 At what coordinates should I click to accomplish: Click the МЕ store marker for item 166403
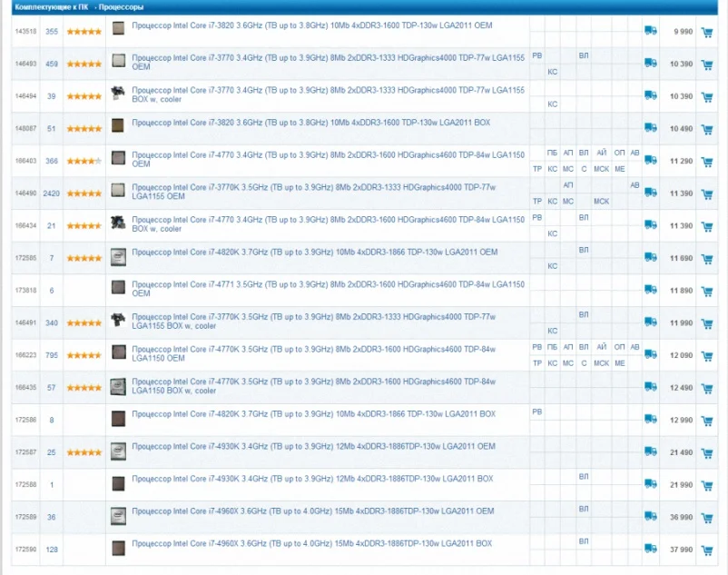[x=620, y=169]
